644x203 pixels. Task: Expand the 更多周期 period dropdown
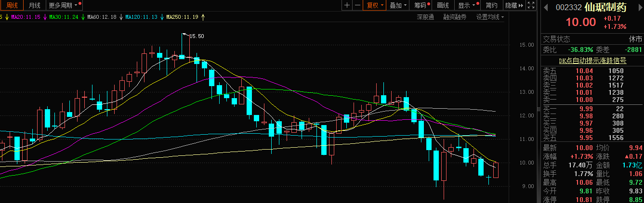point(63,5)
